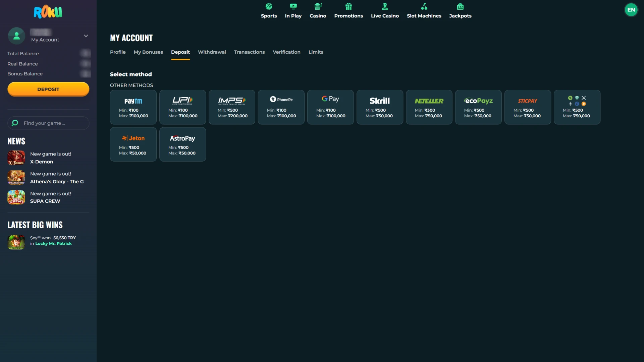
Task: Select the cryptocurrency deposit method
Action: (577, 107)
